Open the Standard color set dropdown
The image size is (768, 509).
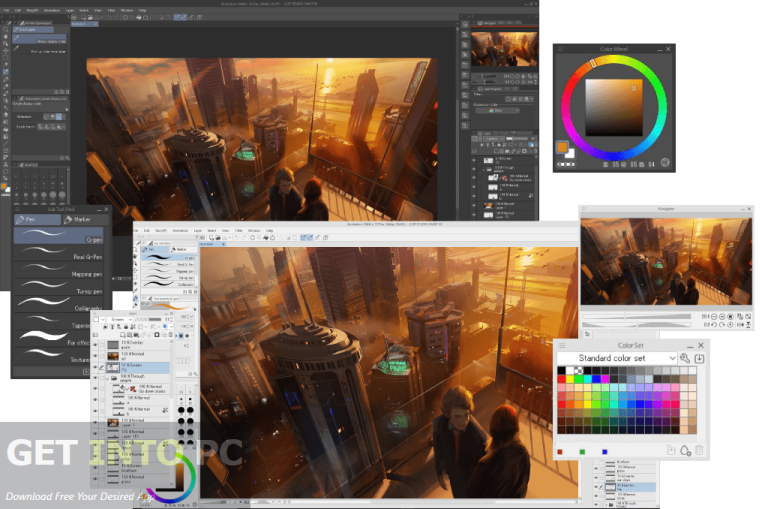pyautogui.click(x=617, y=358)
